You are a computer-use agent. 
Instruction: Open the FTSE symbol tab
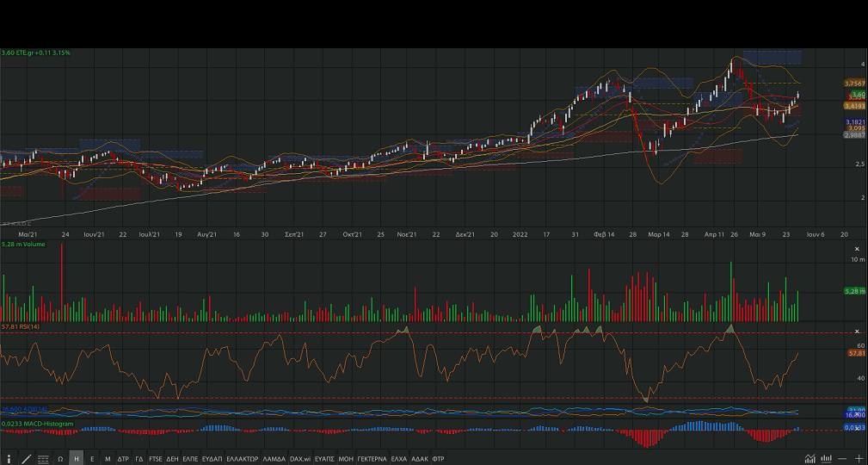156,458
